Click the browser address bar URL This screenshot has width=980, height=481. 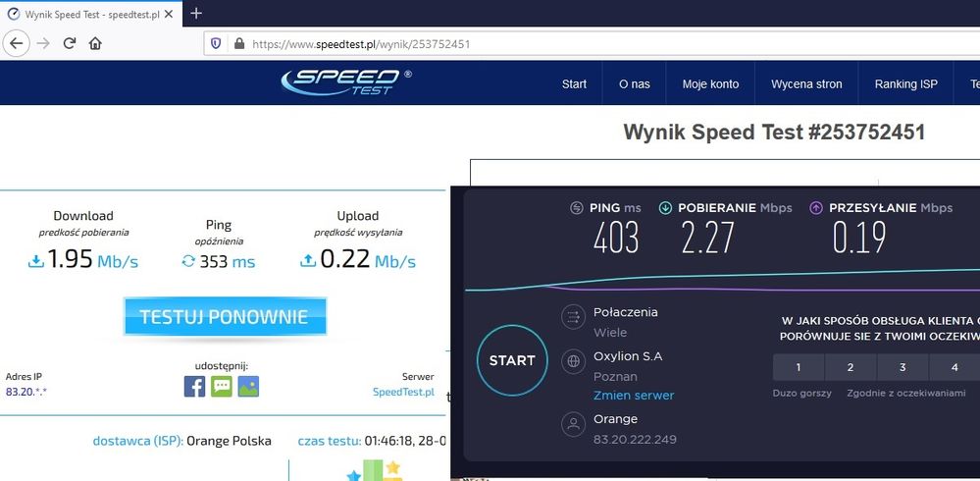[x=361, y=44]
